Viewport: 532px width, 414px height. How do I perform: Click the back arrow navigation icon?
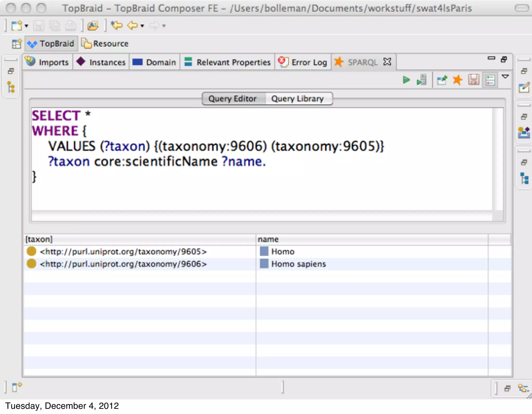click(132, 25)
